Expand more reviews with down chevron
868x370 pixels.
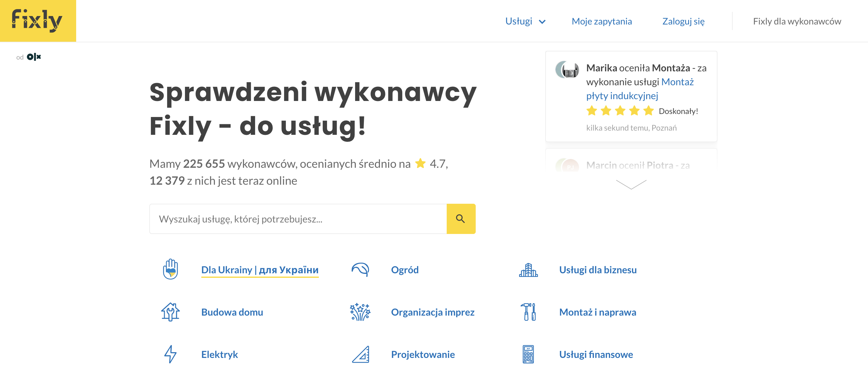tap(631, 184)
